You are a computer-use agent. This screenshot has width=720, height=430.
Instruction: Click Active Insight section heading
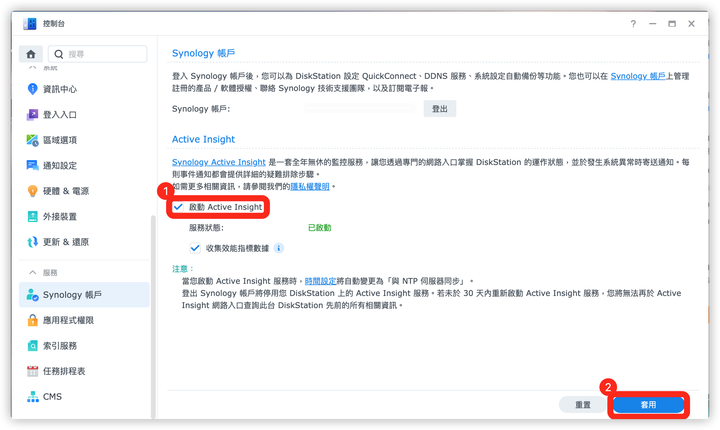tap(203, 139)
